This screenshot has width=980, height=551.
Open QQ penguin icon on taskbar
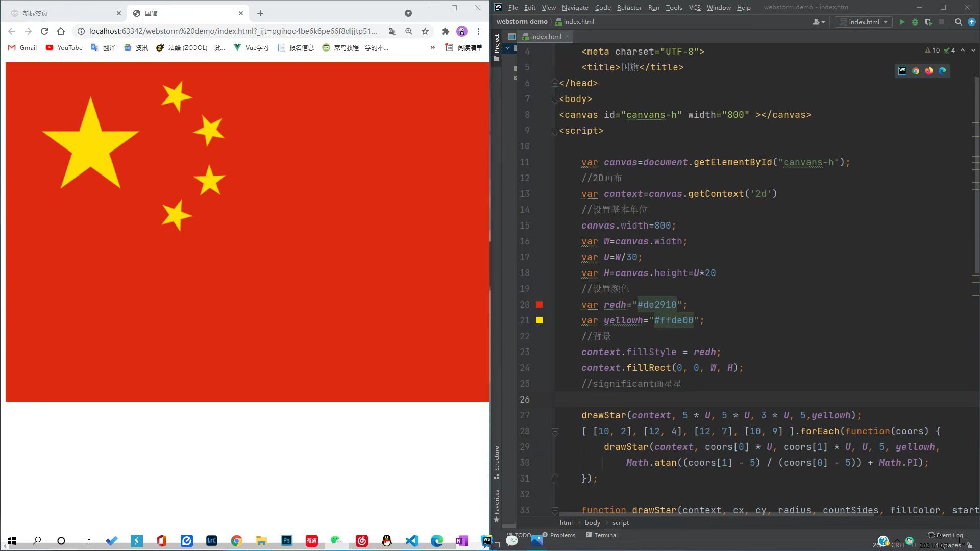point(387,540)
